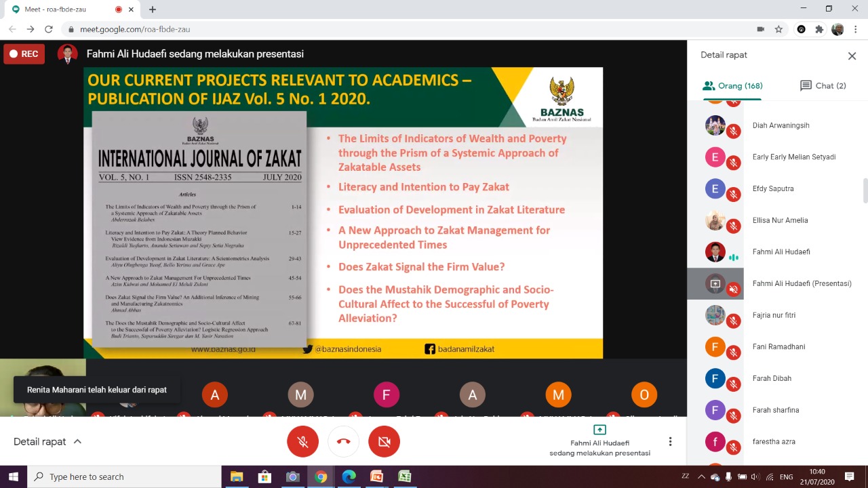This screenshot has width=868, height=488.
Task: Select the Orang (168) tab
Action: (732, 86)
